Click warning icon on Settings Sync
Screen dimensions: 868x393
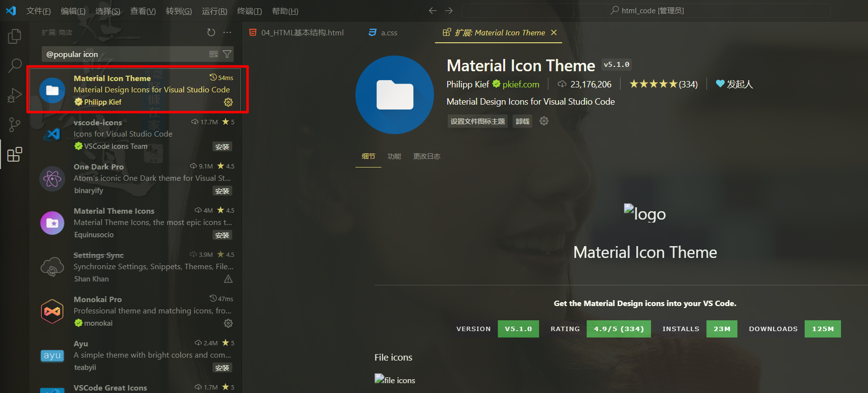click(228, 279)
